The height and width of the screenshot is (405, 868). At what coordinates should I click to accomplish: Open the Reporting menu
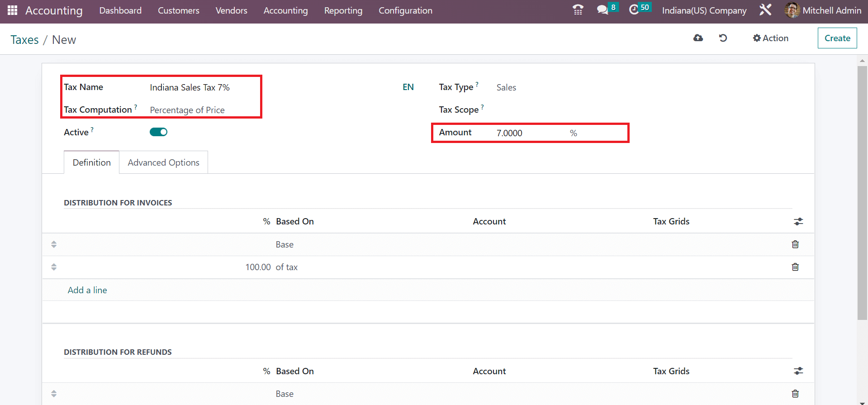pyautogui.click(x=343, y=10)
